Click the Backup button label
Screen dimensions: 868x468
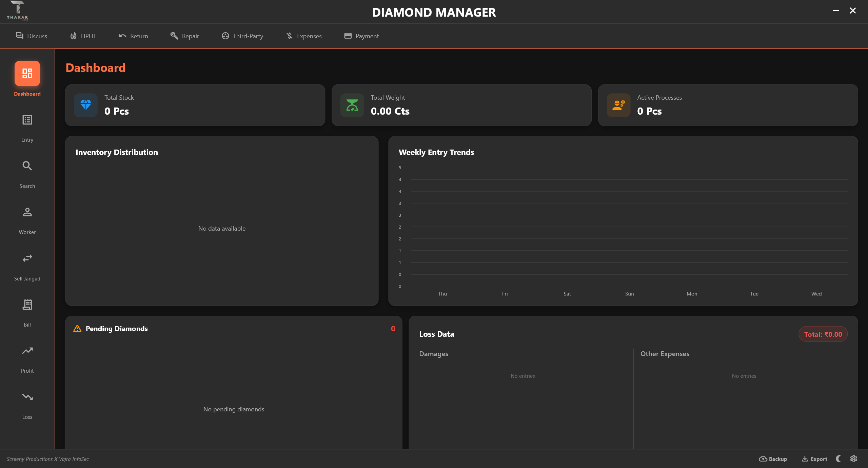778,459
